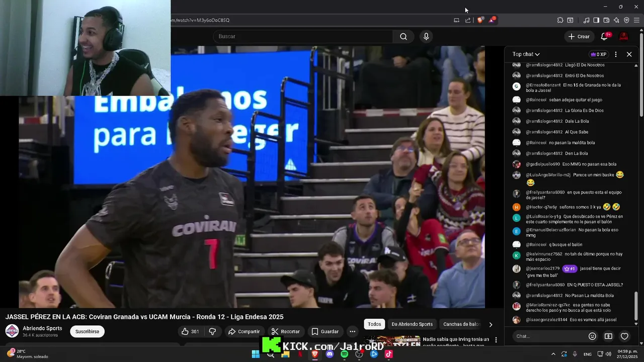The width and height of the screenshot is (644, 362).
Task: Open the weather widget 28°C
Action: pos(28,354)
